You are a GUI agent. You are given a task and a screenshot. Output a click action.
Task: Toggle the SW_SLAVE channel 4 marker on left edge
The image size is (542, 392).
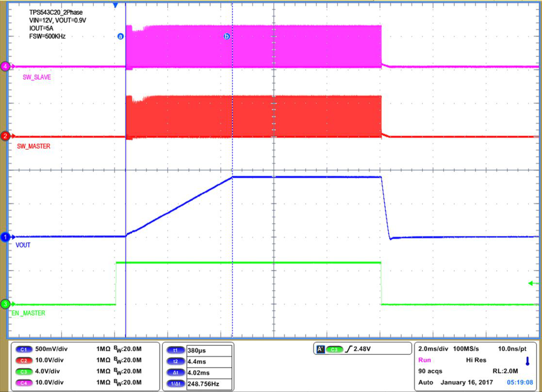4,67
